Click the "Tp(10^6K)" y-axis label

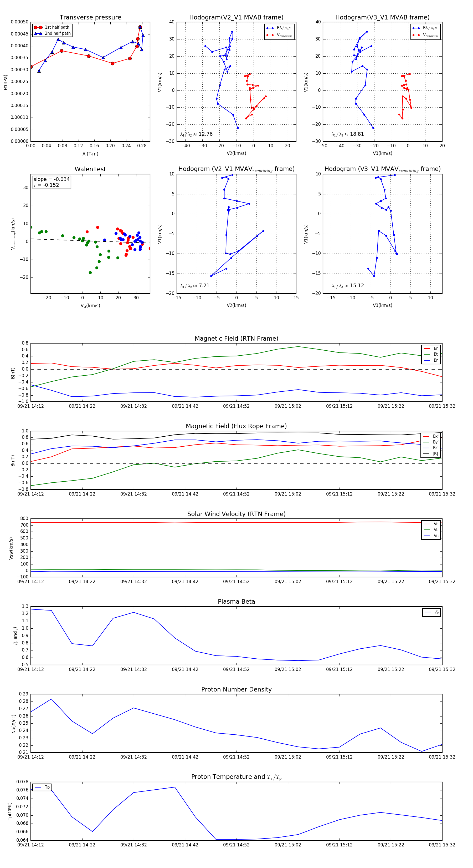(x=9, y=811)
